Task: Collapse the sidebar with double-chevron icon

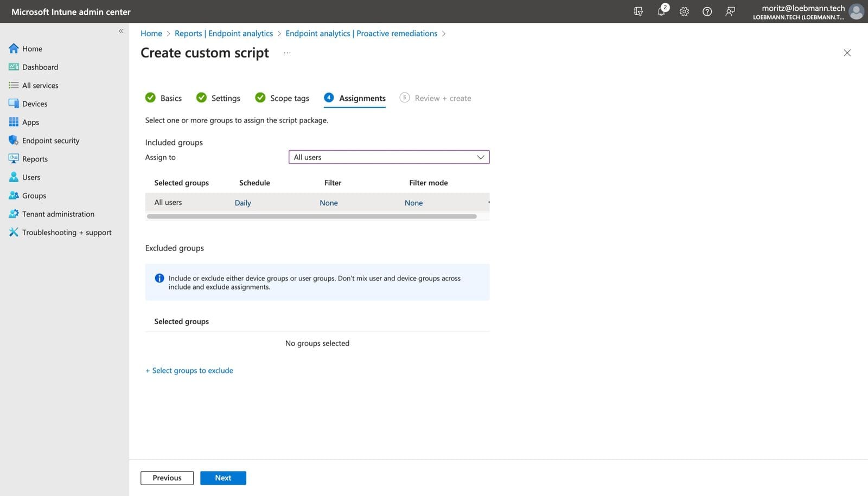Action: [x=121, y=31]
